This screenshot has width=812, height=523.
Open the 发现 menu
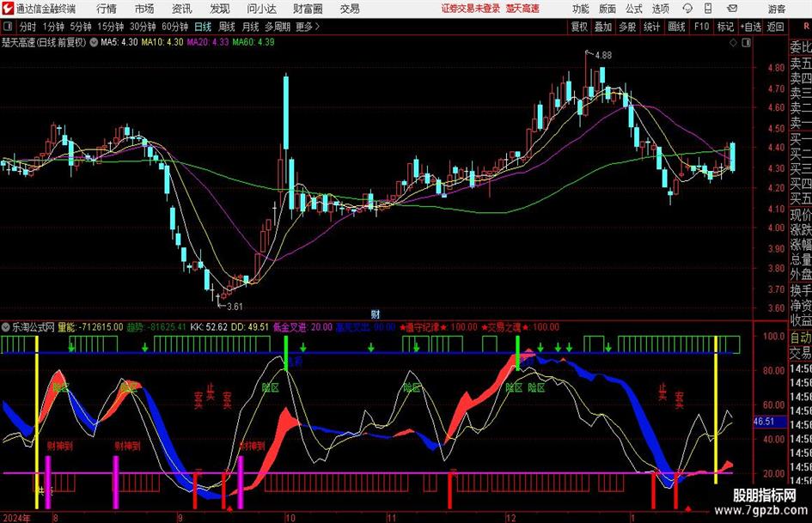[x=220, y=9]
